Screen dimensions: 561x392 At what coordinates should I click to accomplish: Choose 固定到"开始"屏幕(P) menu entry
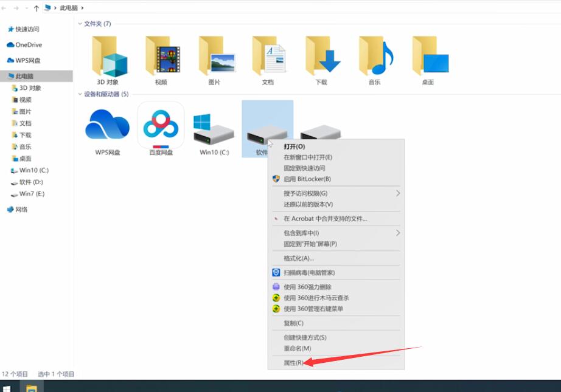pyautogui.click(x=336, y=244)
